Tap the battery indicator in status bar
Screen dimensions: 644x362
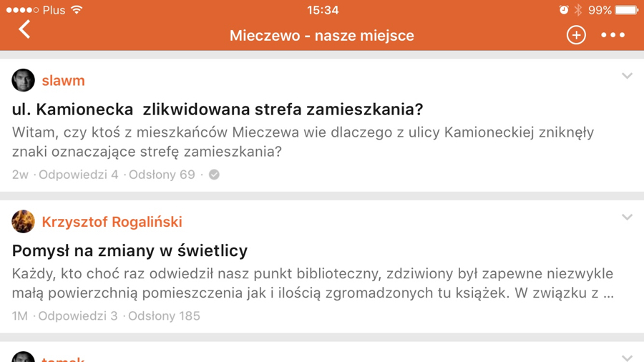(626, 10)
